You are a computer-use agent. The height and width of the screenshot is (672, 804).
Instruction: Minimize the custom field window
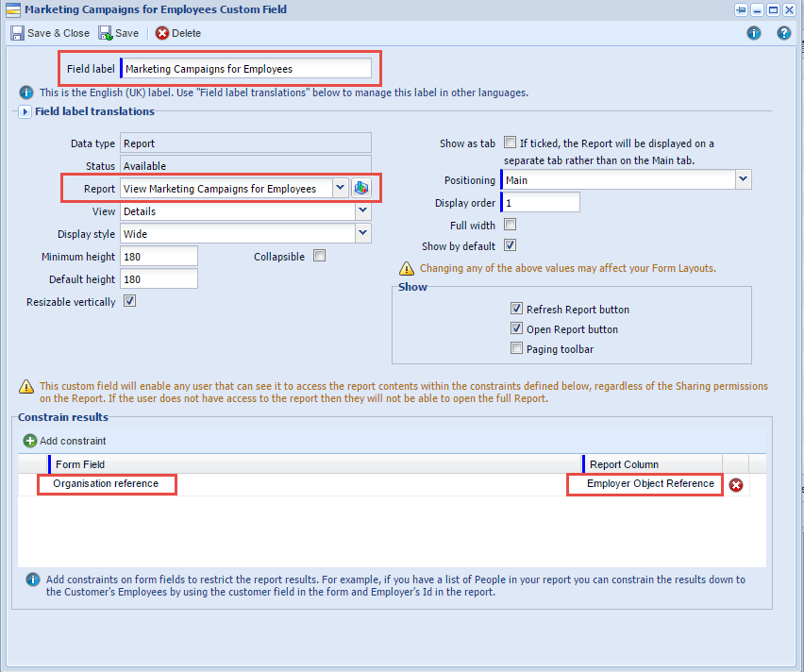click(757, 9)
